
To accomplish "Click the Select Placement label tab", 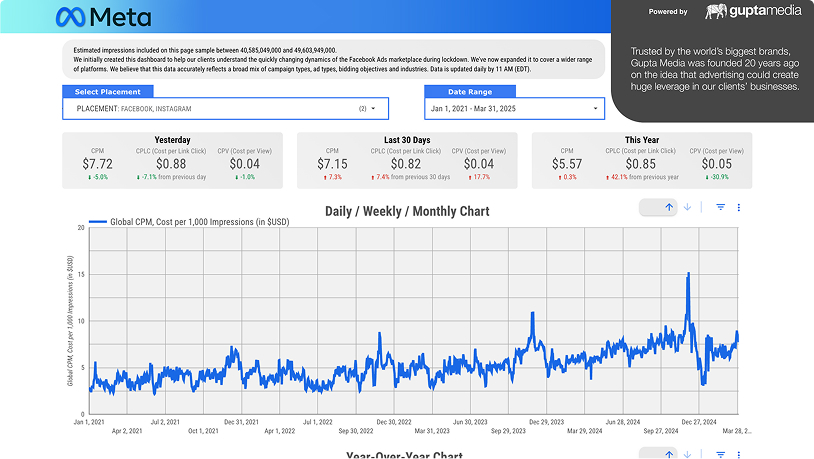I will click(x=108, y=91).
